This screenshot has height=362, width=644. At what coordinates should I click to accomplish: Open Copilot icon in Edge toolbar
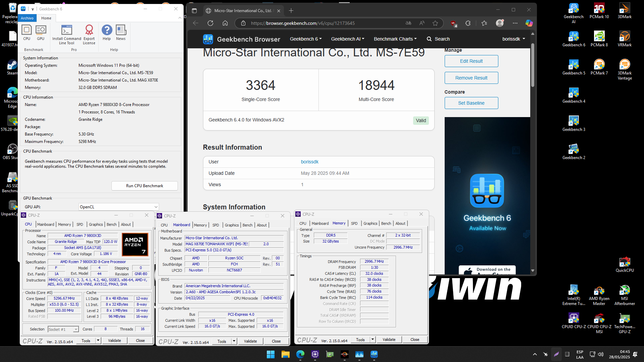[x=529, y=23]
